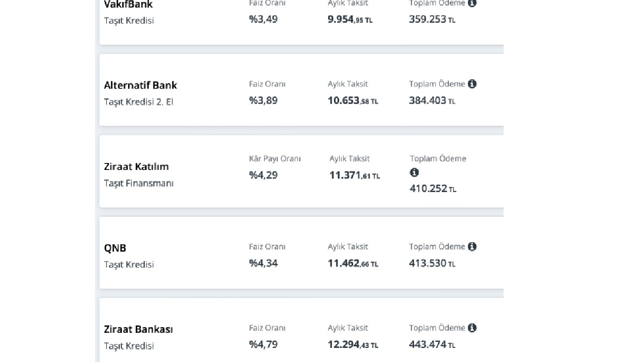Screen dimensions: 644x362
Task: Click total payment 384.403 TL
Action: (x=432, y=100)
